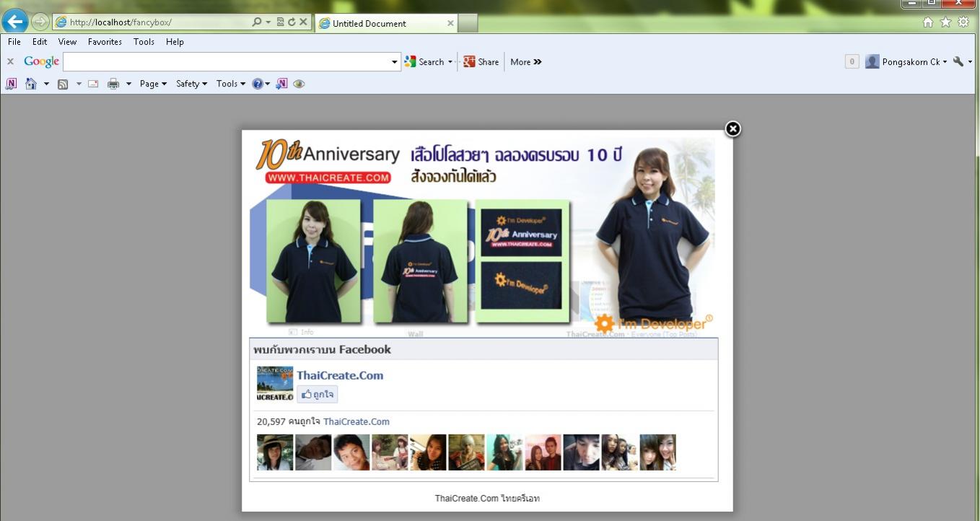980x521 pixels.
Task: Click the Stop loading X in address bar
Action: [x=303, y=22]
